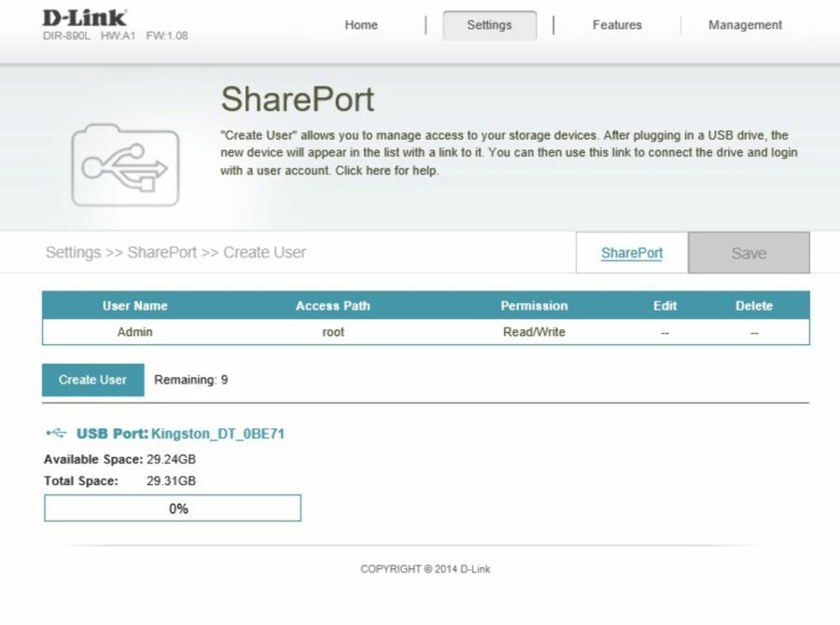840x625 pixels.
Task: Click the Read/Write permission cell
Action: tap(534, 332)
